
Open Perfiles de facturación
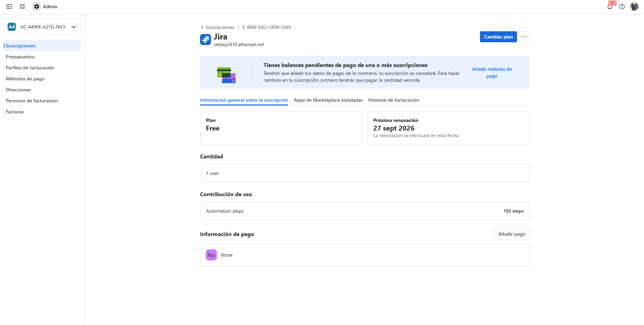(x=42, y=68)
